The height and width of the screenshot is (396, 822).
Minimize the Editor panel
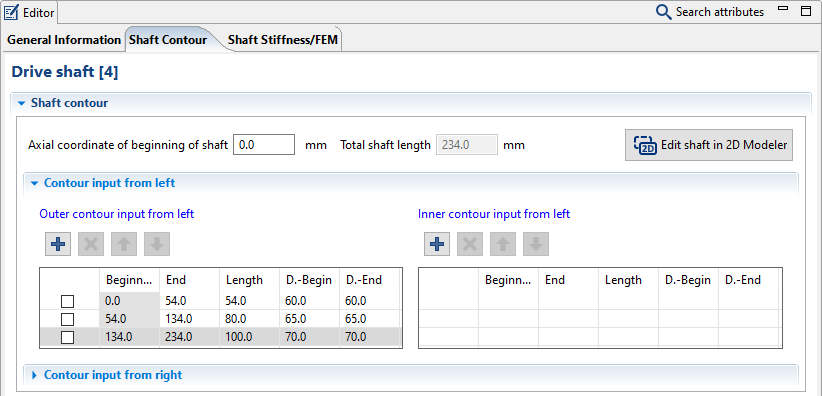tap(783, 9)
